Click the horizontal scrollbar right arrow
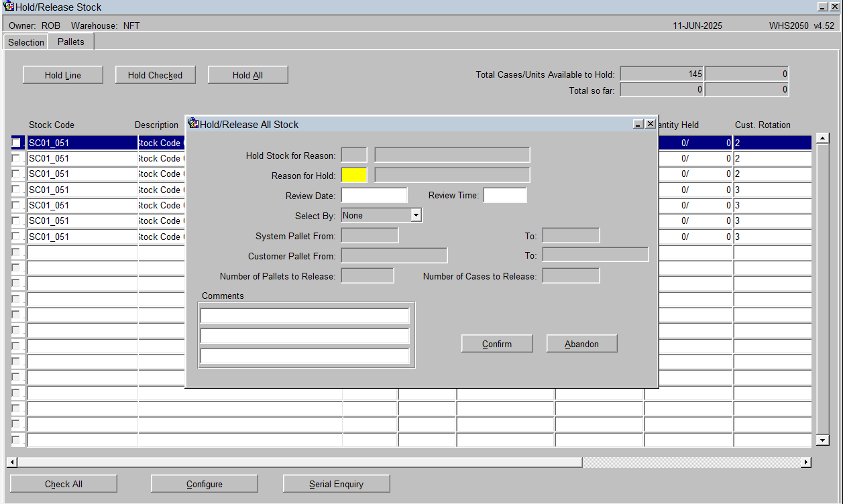 coord(806,462)
